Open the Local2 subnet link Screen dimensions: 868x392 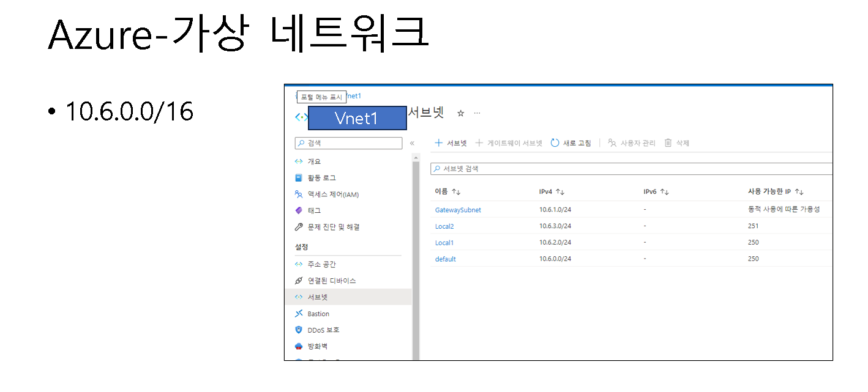pyautogui.click(x=444, y=226)
